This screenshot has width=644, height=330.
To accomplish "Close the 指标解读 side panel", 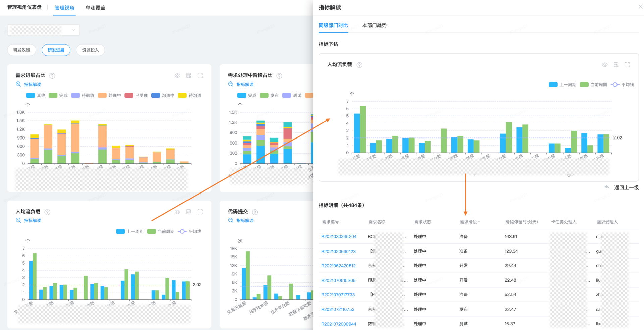I will pos(640,7).
